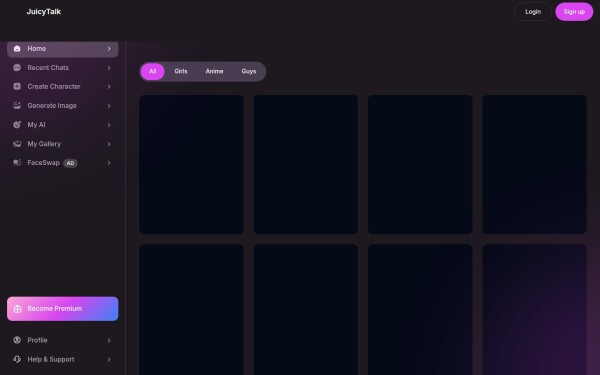Click the Sign up button

574,12
